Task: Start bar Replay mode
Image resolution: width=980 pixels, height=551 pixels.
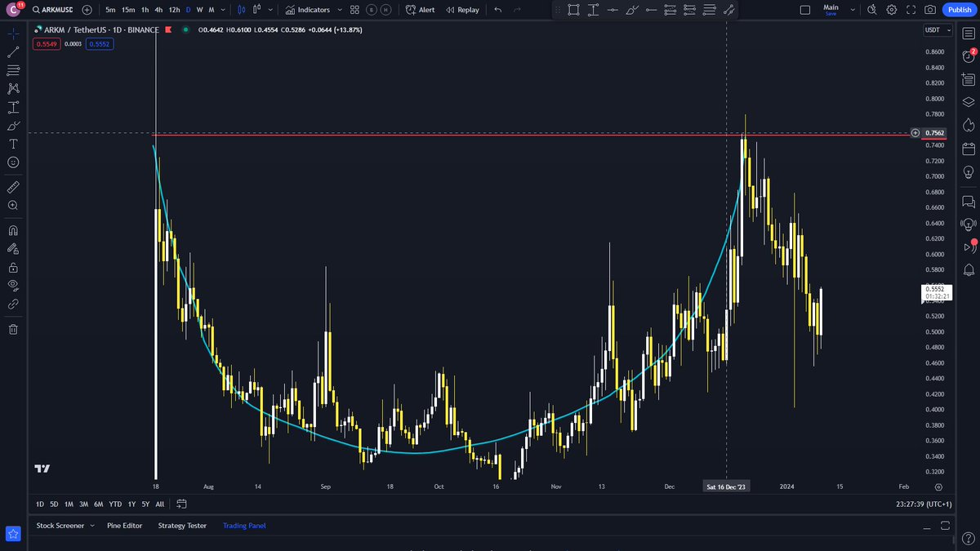Action: click(462, 10)
